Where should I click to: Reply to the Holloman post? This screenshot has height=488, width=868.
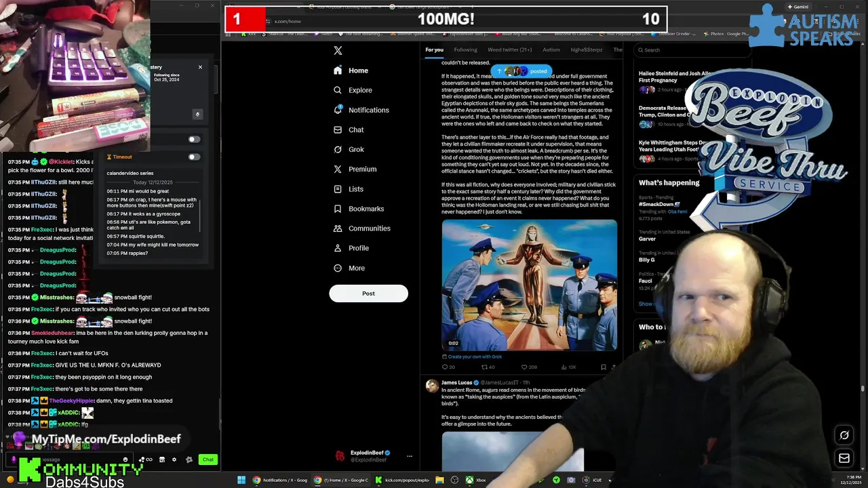point(448,367)
